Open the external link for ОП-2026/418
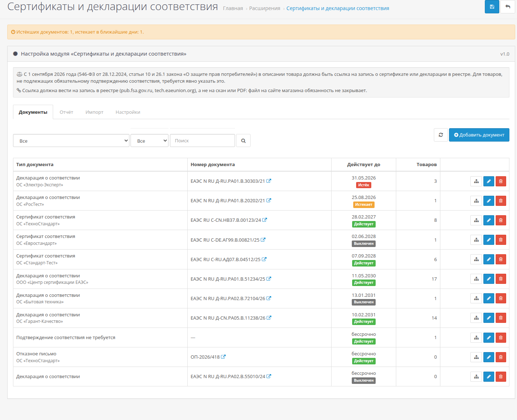Screen dimensions: 517x420 point(223,357)
